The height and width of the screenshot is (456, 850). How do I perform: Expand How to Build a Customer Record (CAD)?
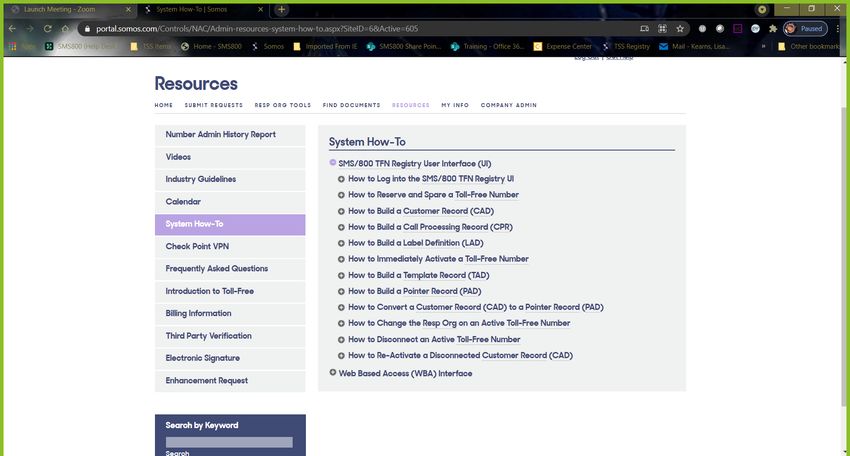click(x=341, y=211)
